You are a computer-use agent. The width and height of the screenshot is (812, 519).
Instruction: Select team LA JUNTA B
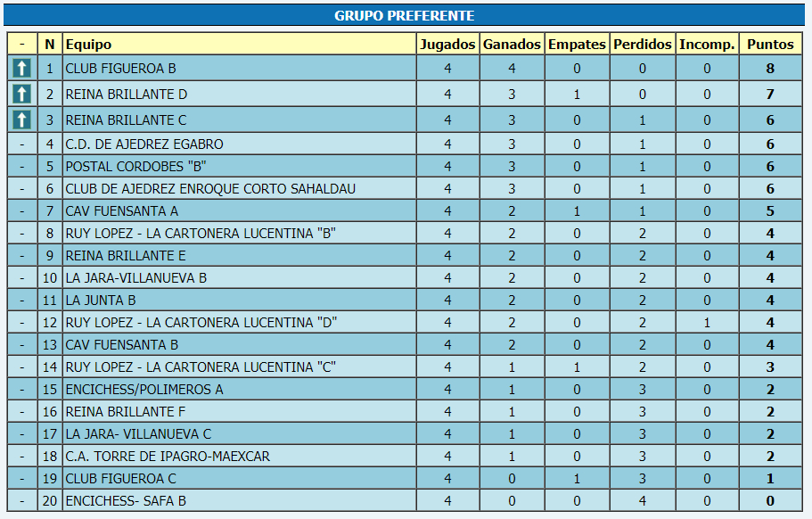pyautogui.click(x=101, y=300)
